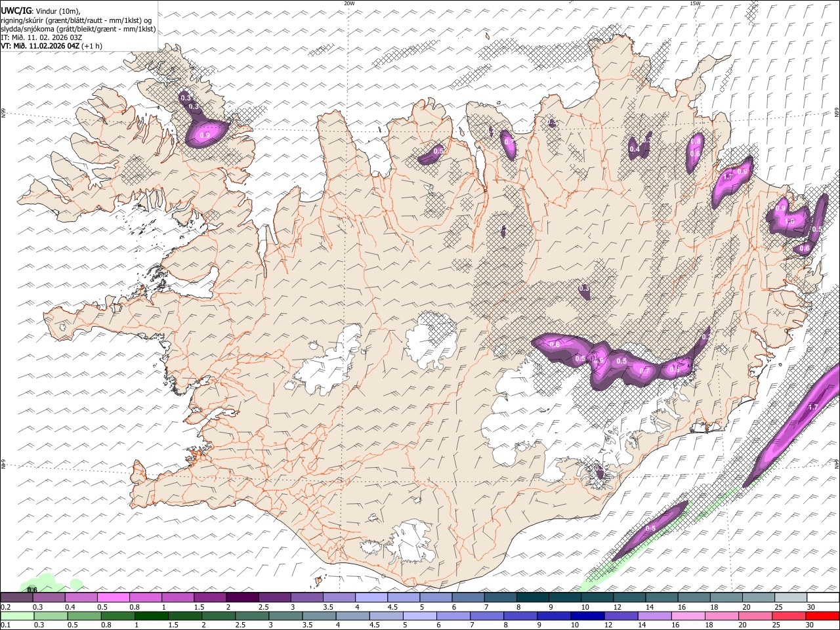840x630 pixels.
Task: Click the '0.5' value in the offshore southern streak
Action: 651,529
